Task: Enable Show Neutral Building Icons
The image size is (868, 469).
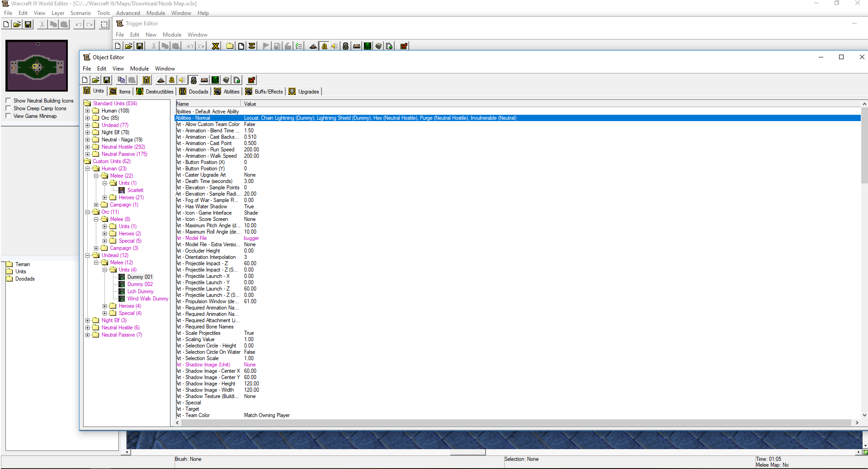Action: click(8, 101)
